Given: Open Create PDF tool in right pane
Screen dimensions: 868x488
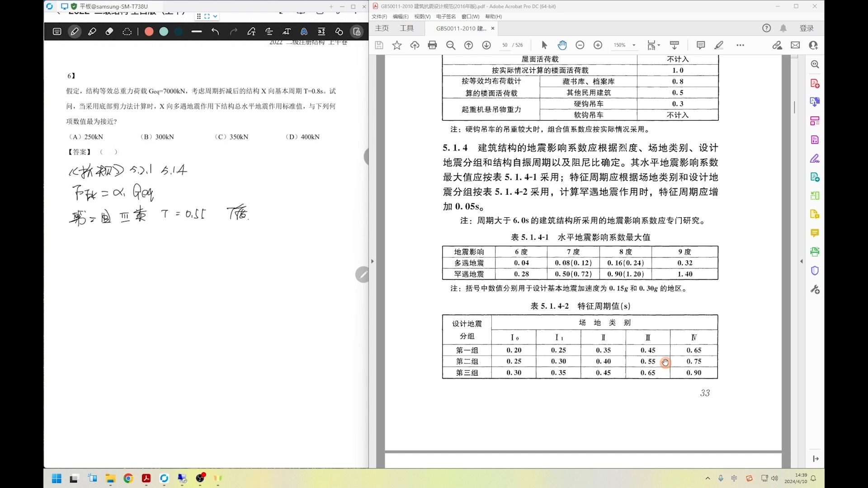Looking at the screenshot, I should point(815,84).
